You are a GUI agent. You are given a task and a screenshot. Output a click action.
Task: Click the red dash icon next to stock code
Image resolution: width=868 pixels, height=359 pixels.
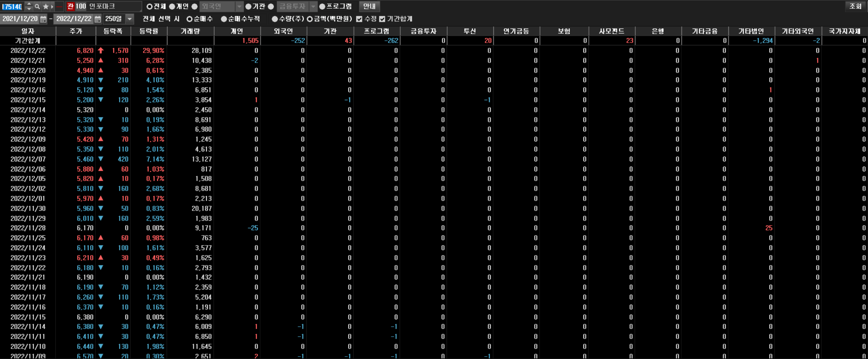(x=60, y=6)
